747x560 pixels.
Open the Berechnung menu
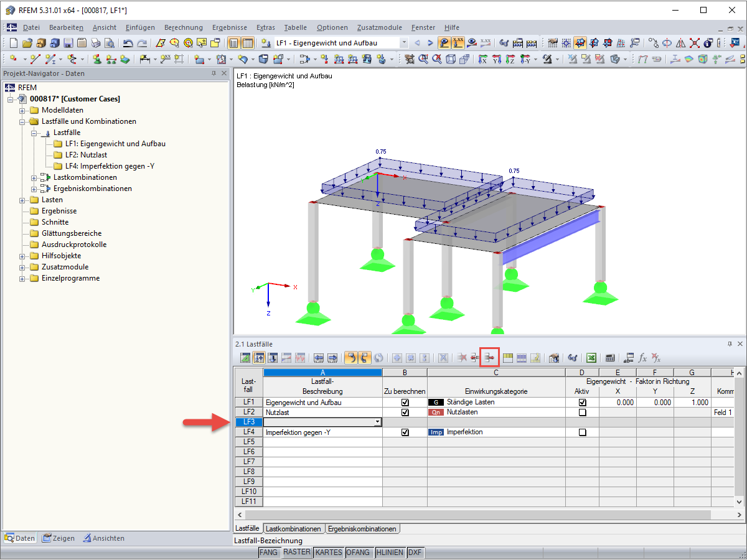184,27
